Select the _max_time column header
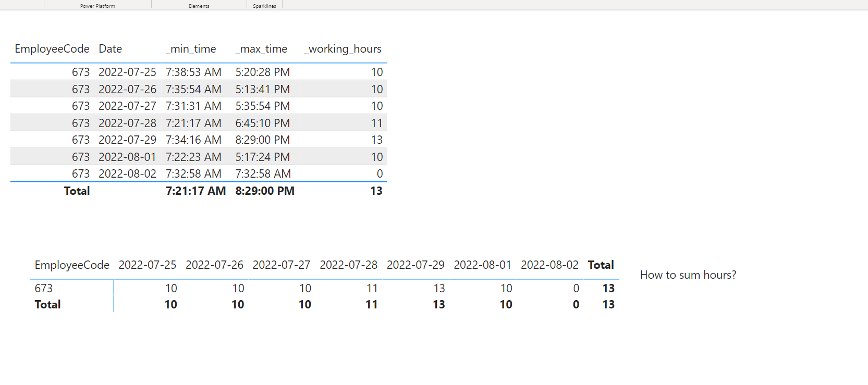The width and height of the screenshot is (868, 385). click(261, 49)
